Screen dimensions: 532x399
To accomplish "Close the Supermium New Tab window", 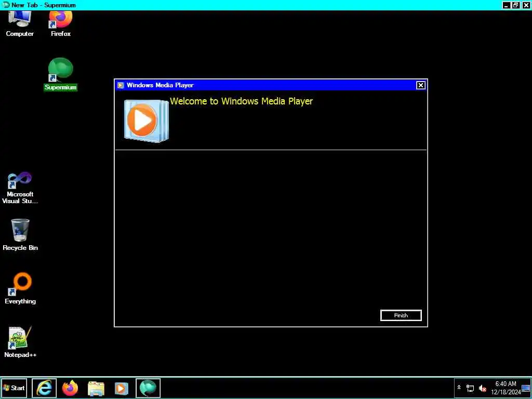I will [x=525, y=5].
